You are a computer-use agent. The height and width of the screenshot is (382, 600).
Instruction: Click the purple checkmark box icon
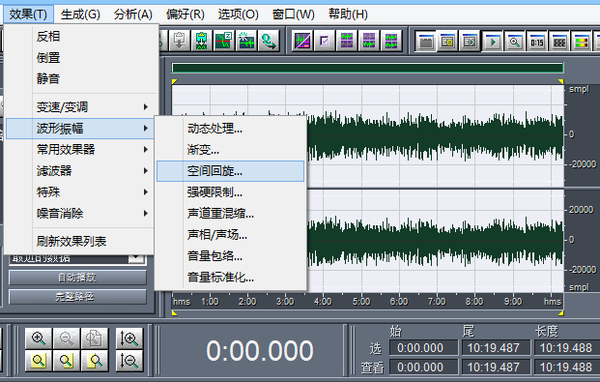click(x=324, y=41)
